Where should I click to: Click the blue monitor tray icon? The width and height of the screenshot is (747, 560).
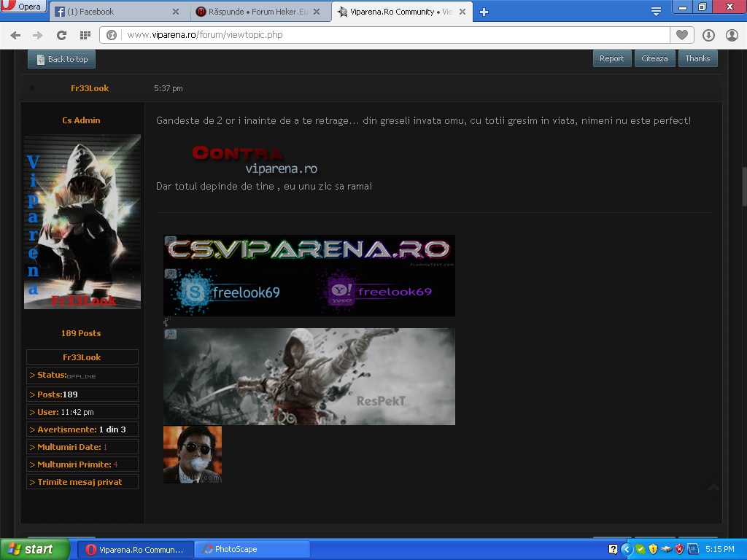tap(693, 549)
